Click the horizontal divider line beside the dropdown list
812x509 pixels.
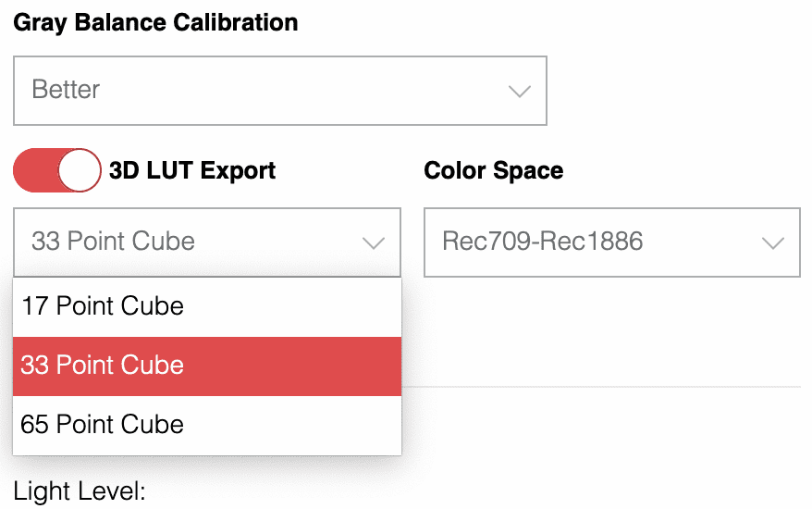pyautogui.click(x=601, y=386)
